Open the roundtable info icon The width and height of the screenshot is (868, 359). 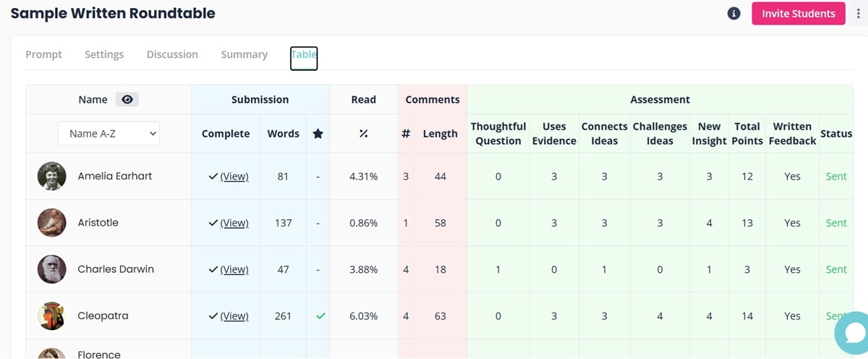(733, 14)
